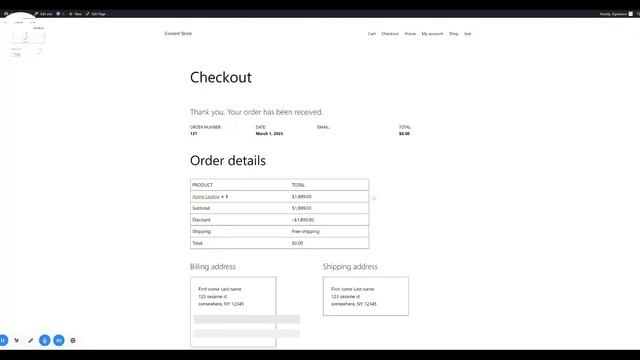Viewport: 640px width, 360px height.
Task: Click the order received thank you message
Action: 256,112
